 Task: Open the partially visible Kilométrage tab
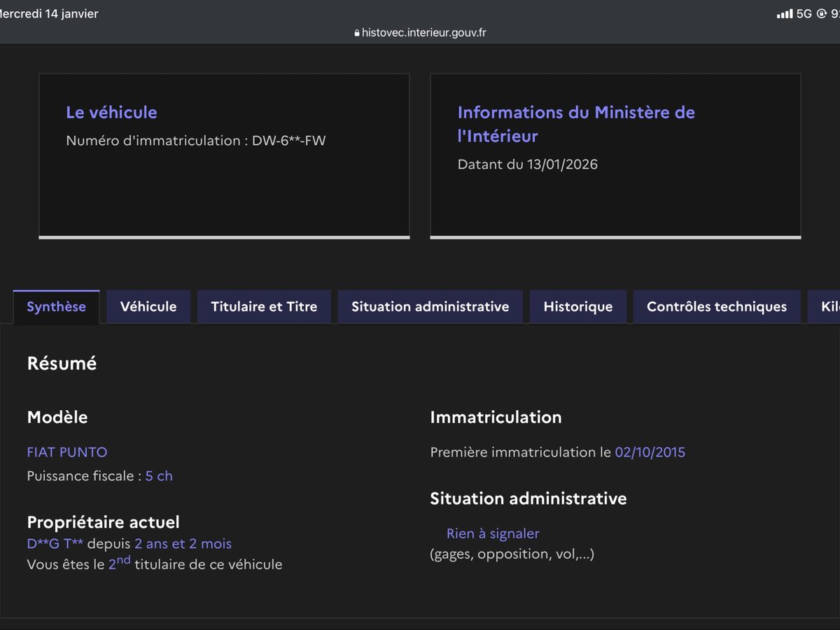(826, 307)
